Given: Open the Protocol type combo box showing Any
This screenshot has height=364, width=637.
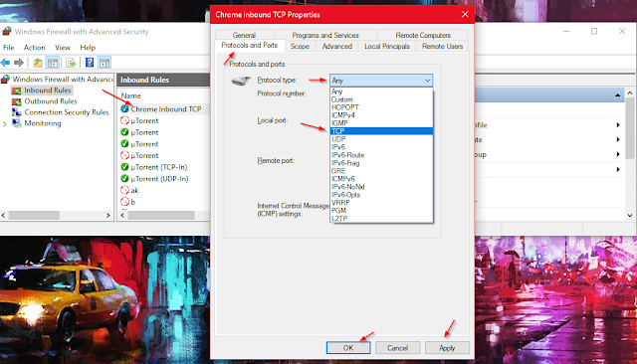Looking at the screenshot, I should click(381, 81).
